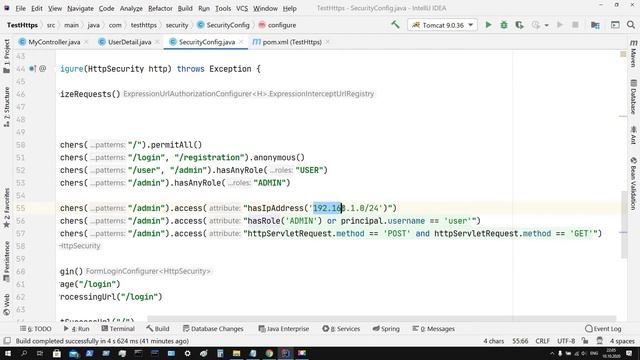640x360 pixels.
Task: Toggle the Maven tool window
Action: 633,53
